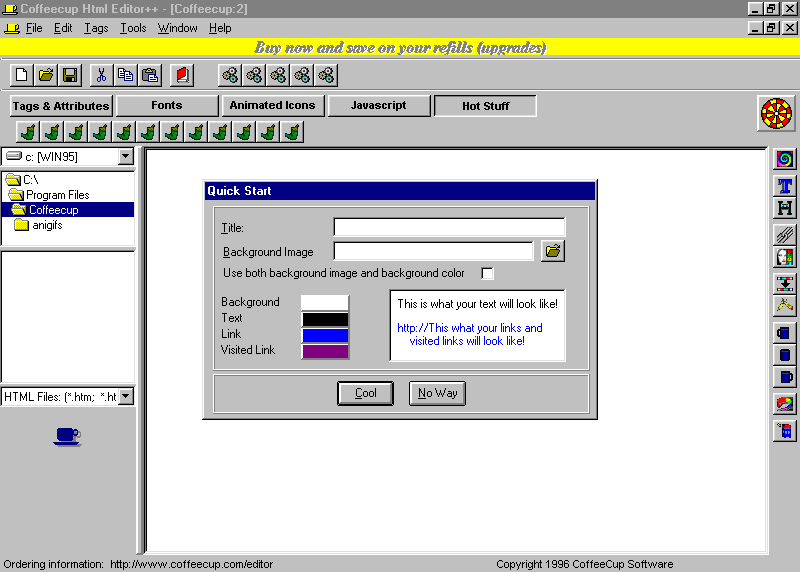Click into the Background Image input field
This screenshot has height=572, width=800.
coord(433,251)
